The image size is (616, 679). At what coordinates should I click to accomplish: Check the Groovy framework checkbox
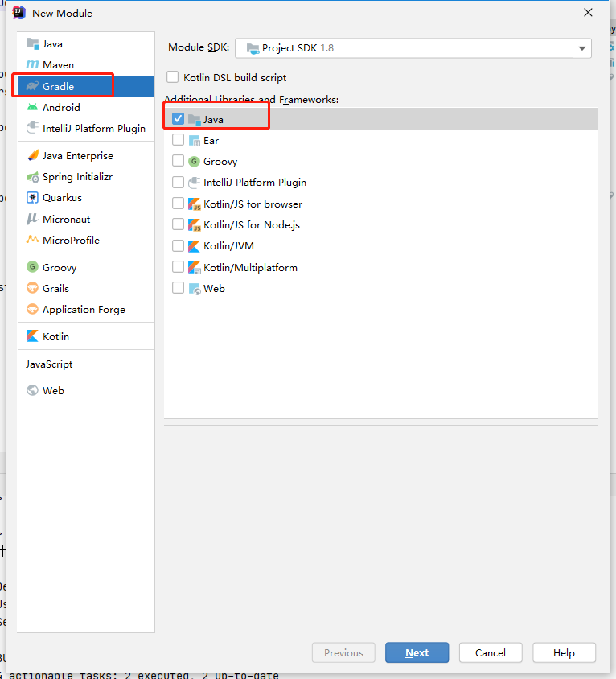[178, 161]
